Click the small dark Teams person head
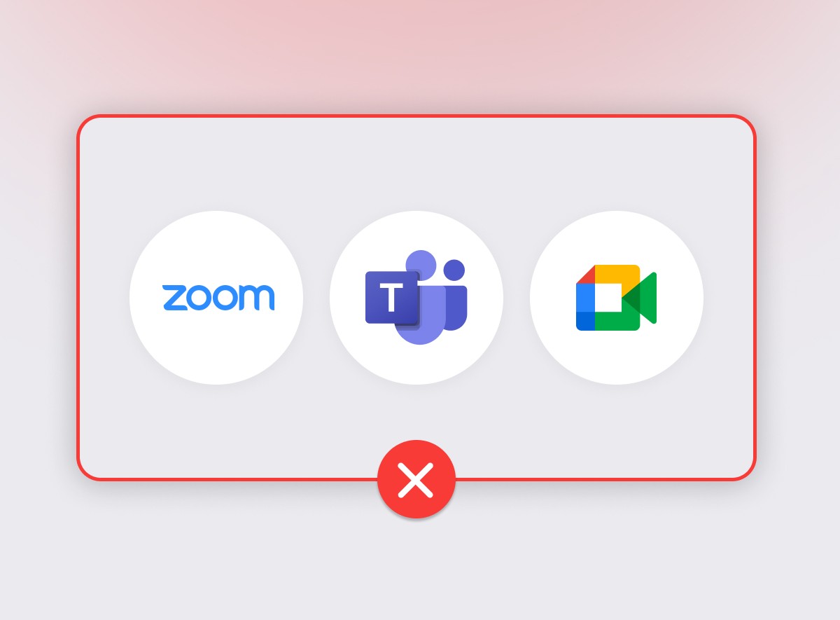The height and width of the screenshot is (620, 840). [454, 270]
